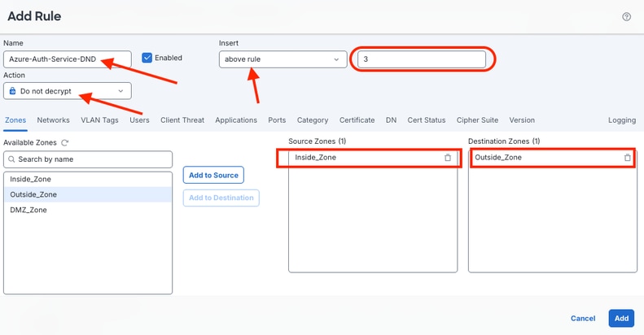Open the Cert Status tab
644x335 pixels.
(427, 120)
